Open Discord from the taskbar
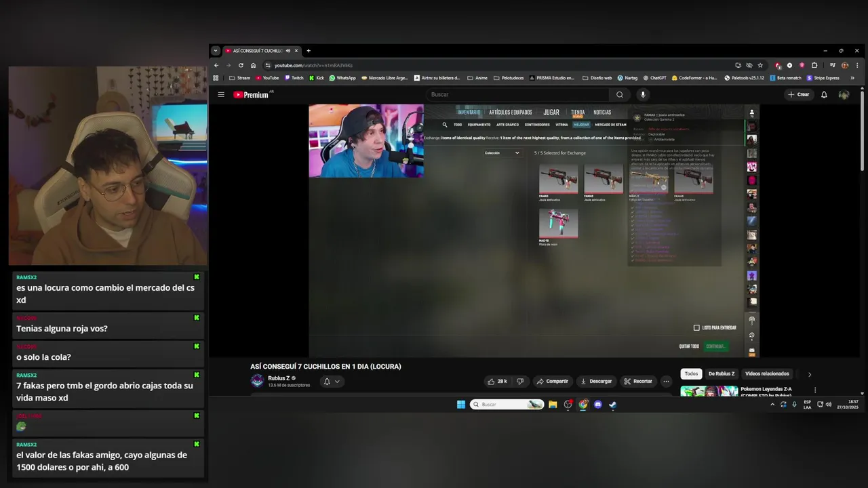This screenshot has width=868, height=488. (x=598, y=405)
